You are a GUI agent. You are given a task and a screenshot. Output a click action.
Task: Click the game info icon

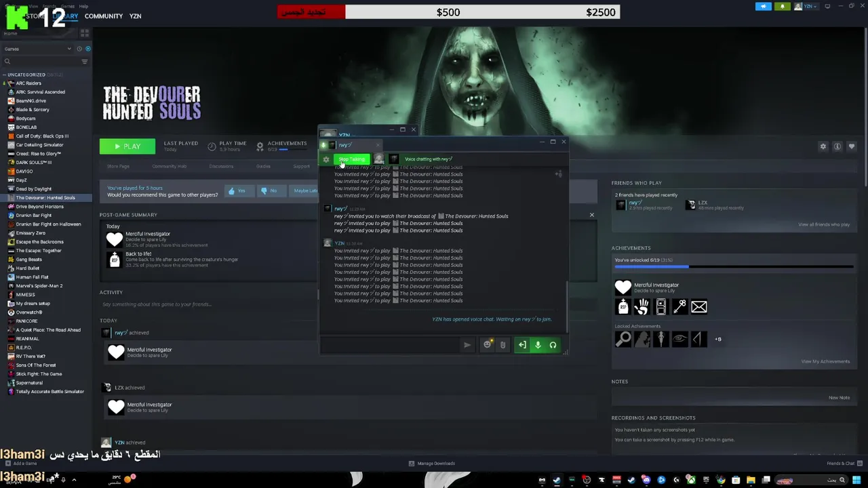coord(837,146)
